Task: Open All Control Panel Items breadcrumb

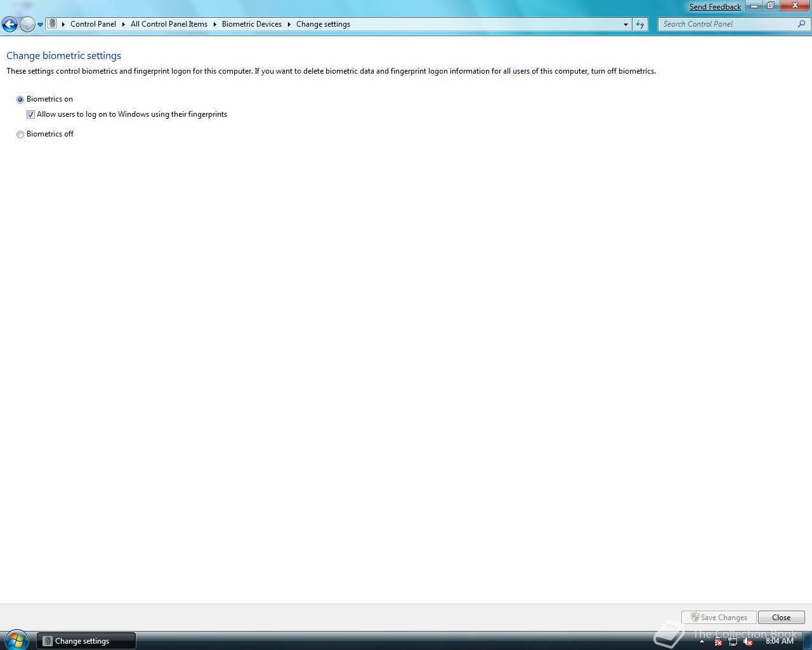Action: [169, 24]
